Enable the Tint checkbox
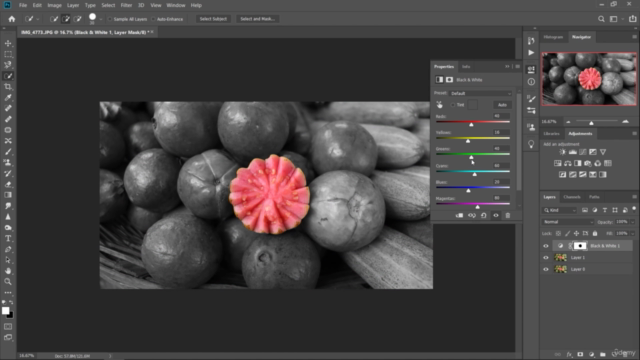This screenshot has width=640, height=360. tap(453, 105)
